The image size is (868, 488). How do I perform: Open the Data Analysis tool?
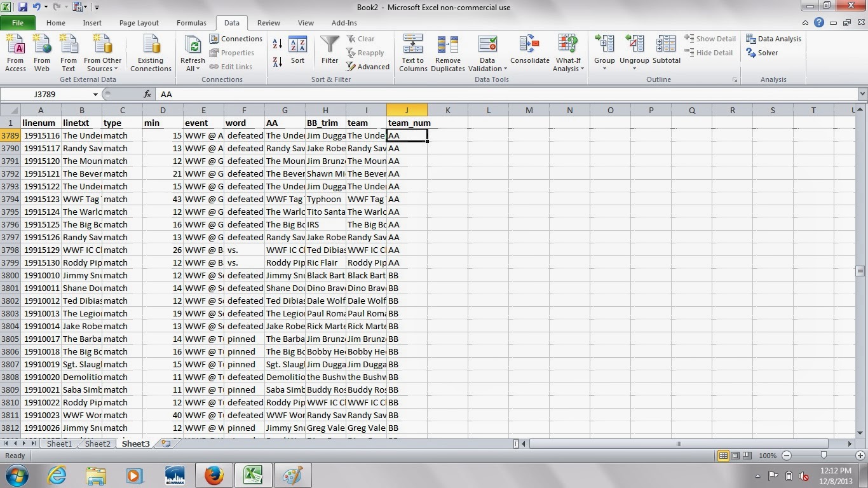[773, 39]
